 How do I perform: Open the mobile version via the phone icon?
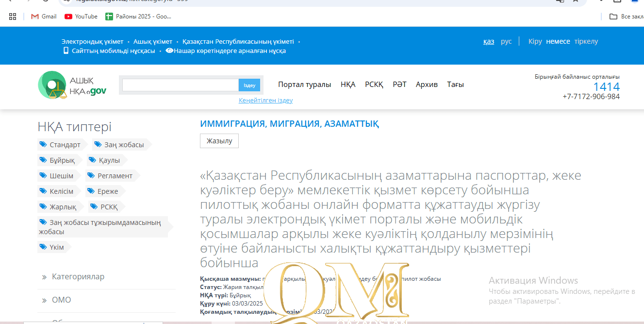click(66, 51)
